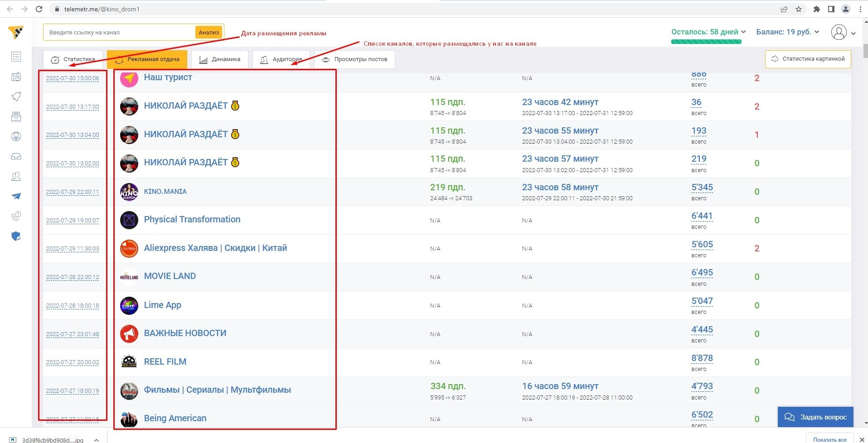Expand the downloaded jpg file options chevron
Viewport: 868px width, 443px height.
[97, 439]
